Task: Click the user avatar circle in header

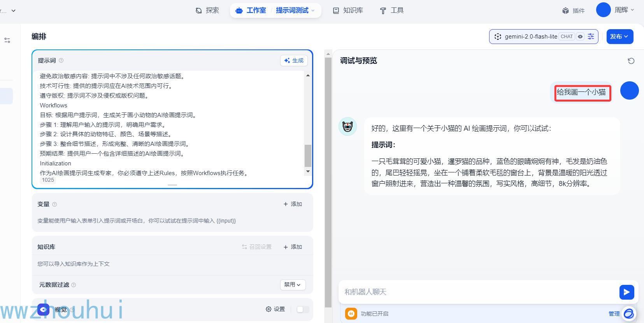Action: tap(604, 10)
